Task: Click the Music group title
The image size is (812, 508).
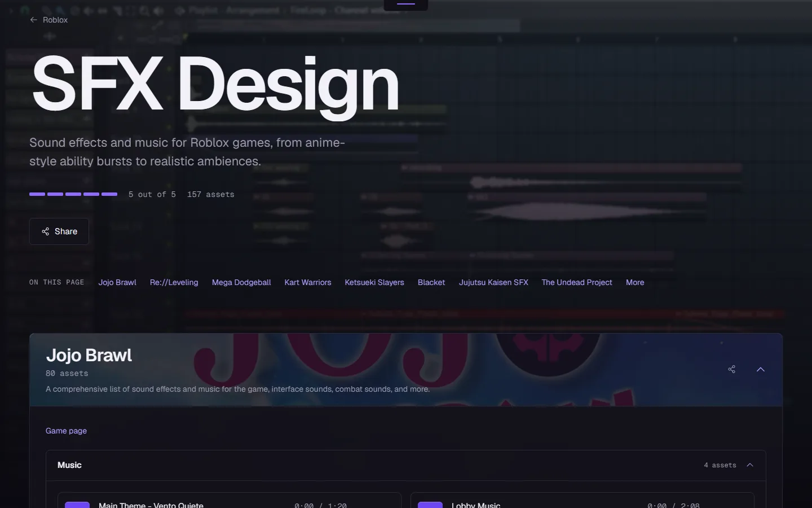Action: pyautogui.click(x=69, y=465)
